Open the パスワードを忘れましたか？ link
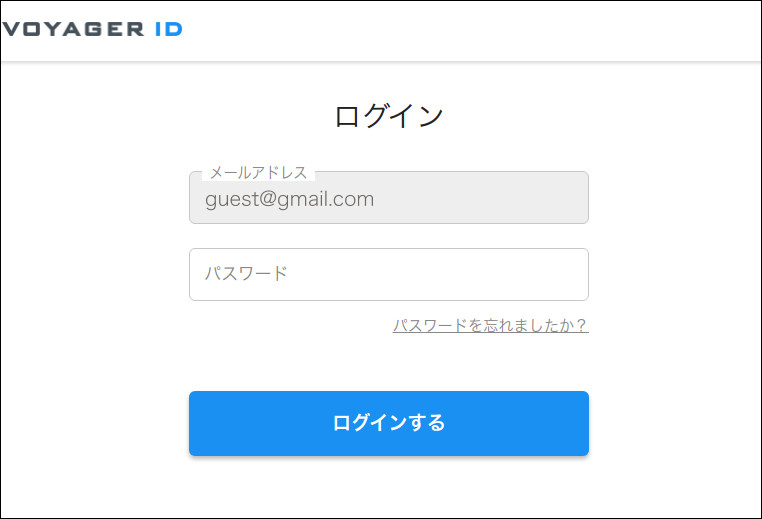The height and width of the screenshot is (519, 762). (490, 326)
